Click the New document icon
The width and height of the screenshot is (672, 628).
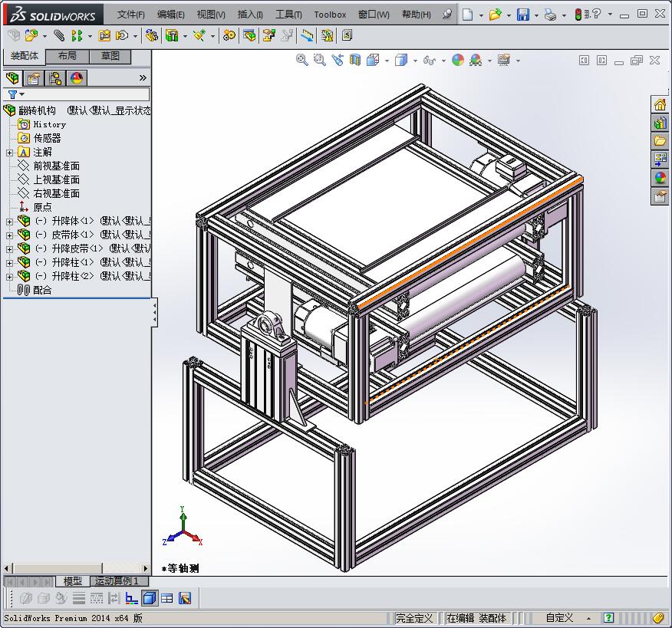[468, 15]
